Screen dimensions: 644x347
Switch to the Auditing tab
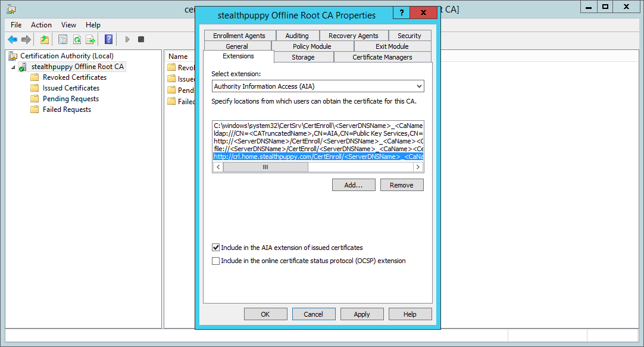297,36
